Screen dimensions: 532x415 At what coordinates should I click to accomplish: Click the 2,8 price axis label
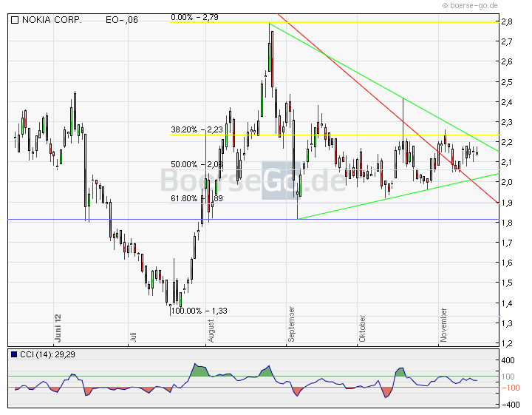click(x=508, y=22)
